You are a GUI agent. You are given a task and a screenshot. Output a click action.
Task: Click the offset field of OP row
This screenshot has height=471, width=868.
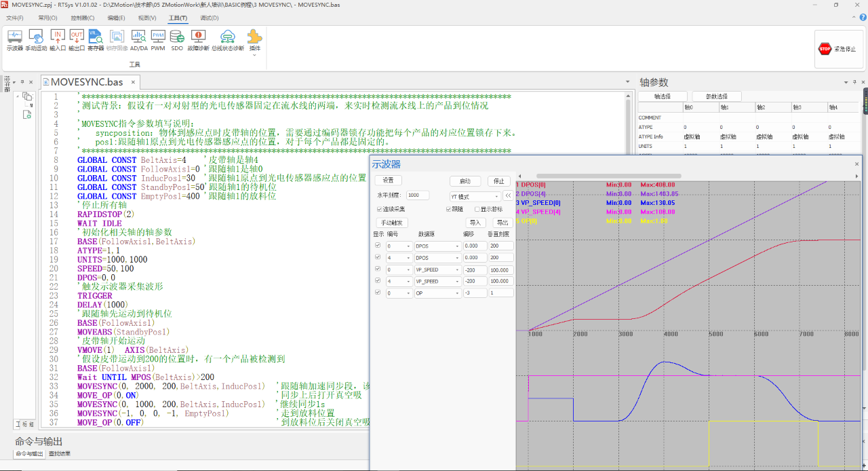(x=475, y=293)
